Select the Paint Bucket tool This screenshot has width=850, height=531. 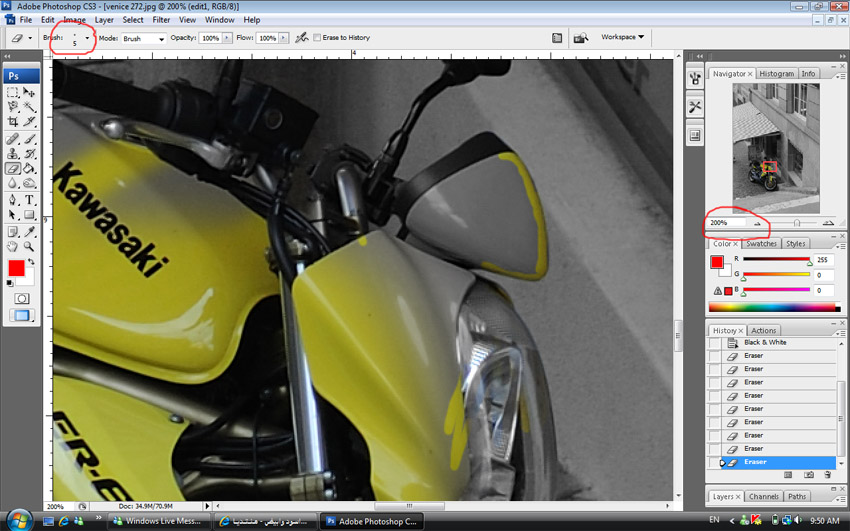pyautogui.click(x=29, y=169)
